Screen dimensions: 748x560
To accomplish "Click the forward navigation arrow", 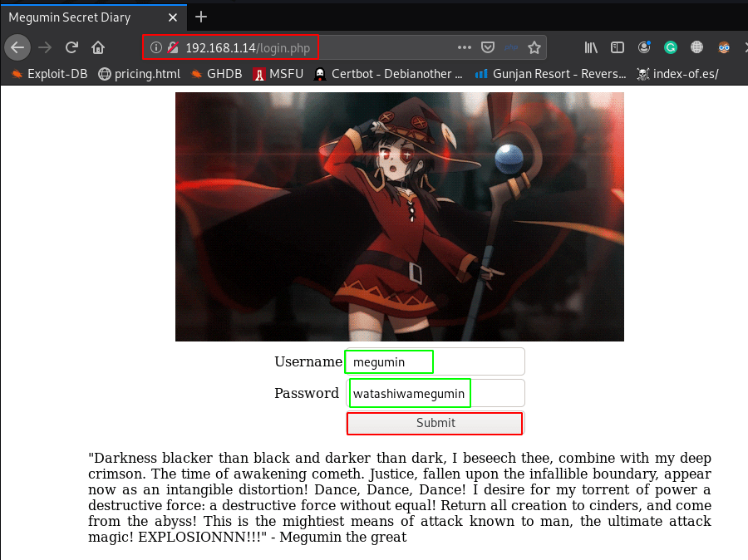I will 45,47.
